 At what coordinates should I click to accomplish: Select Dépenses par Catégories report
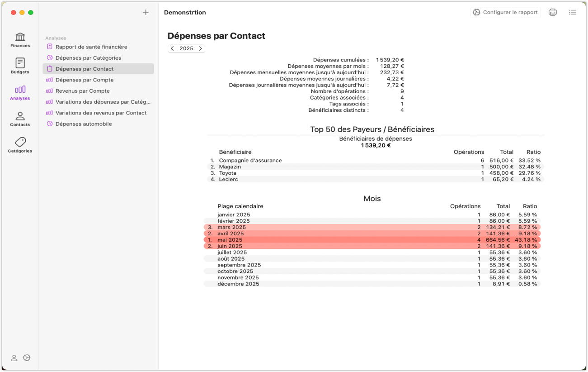pos(98,57)
